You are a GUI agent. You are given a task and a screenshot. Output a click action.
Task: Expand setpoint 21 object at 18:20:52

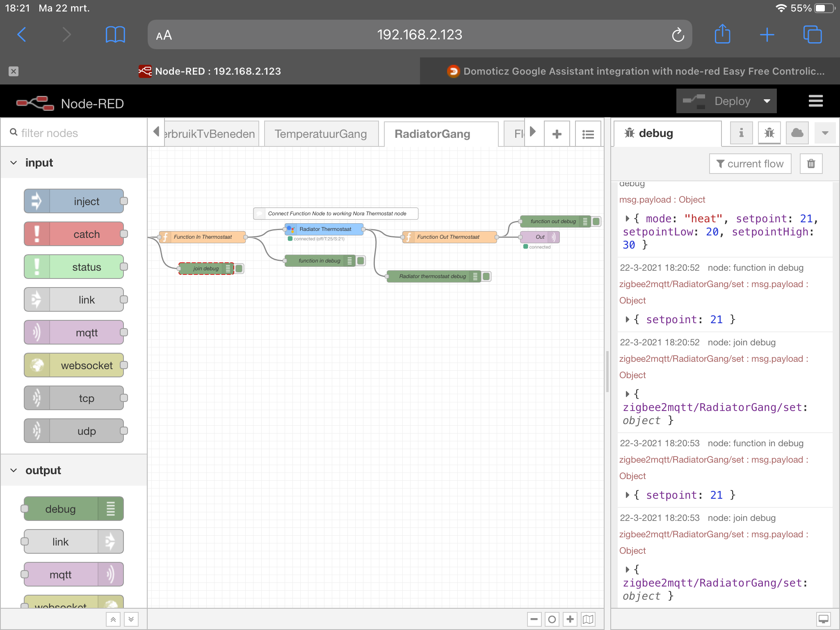click(627, 320)
